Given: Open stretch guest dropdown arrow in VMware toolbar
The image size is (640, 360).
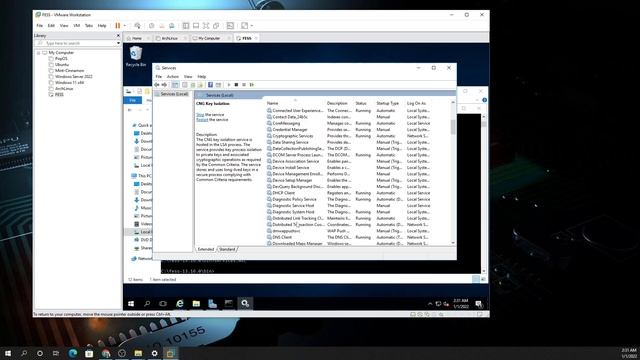Looking at the screenshot, I should click(252, 26).
